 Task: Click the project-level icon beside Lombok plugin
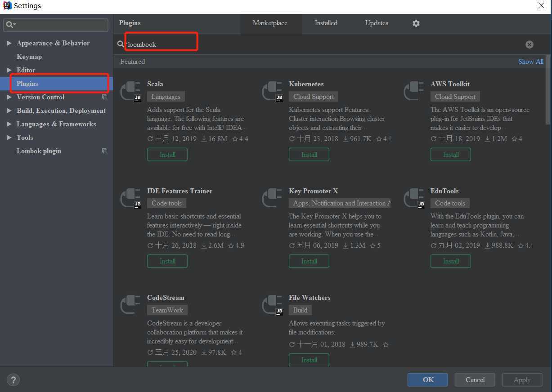pyautogui.click(x=105, y=151)
